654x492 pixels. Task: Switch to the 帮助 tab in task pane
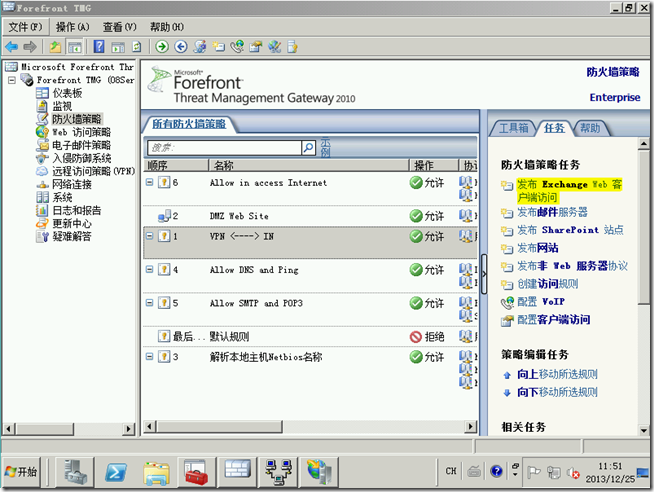tap(590, 128)
